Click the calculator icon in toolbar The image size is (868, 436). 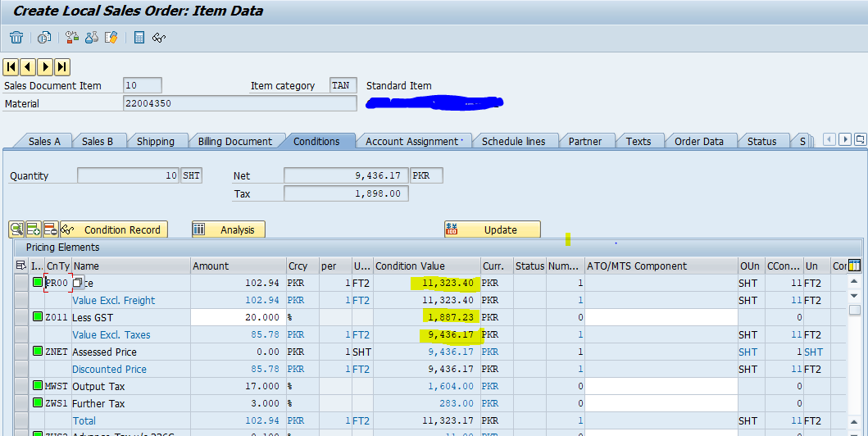pyautogui.click(x=139, y=37)
